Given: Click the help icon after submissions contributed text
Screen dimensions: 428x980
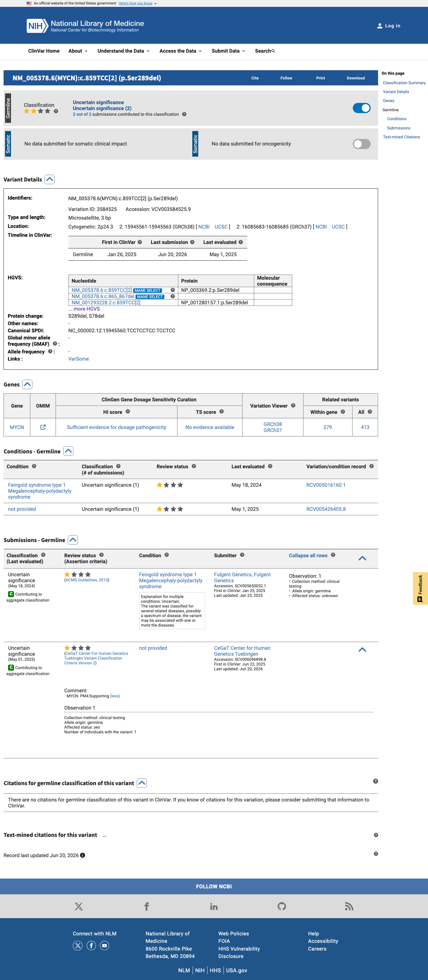Looking at the screenshot, I should (184, 114).
